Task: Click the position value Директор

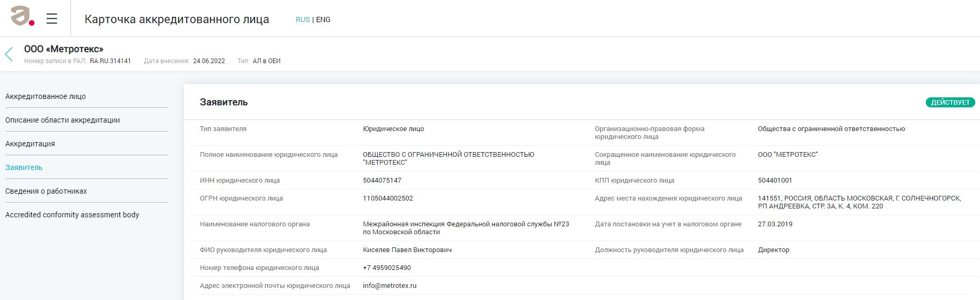Action: pos(774,250)
